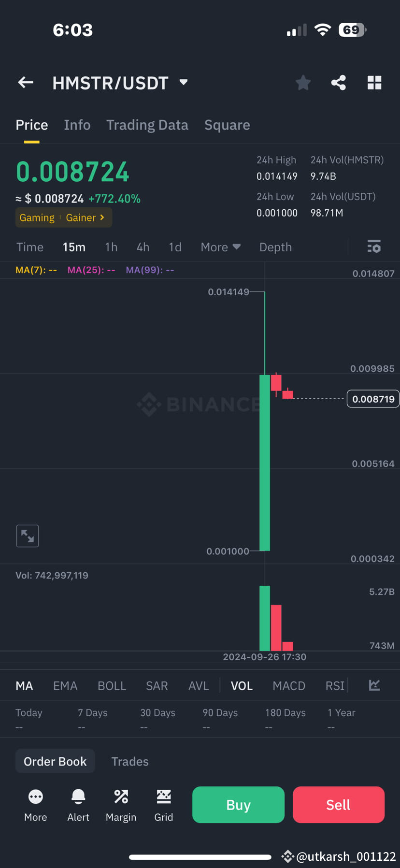Open the indicator chart icon beside RSI
This screenshot has height=868, width=400.
[374, 685]
